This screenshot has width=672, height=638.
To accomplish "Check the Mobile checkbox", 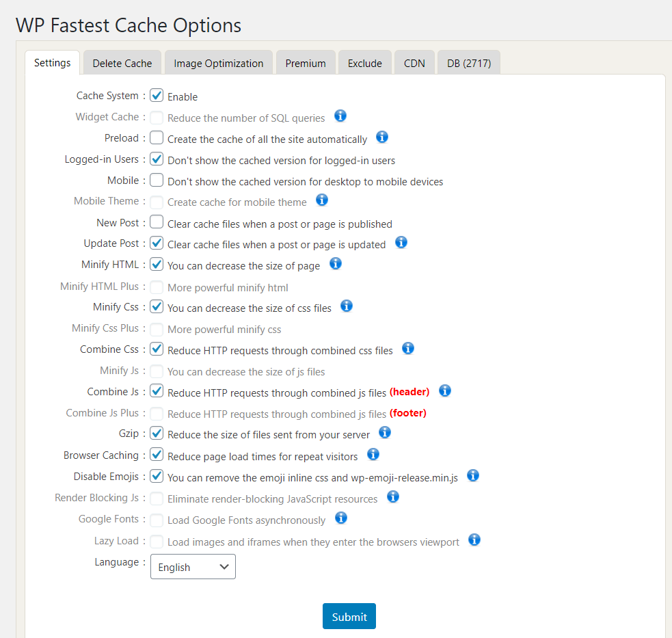I will [x=157, y=180].
